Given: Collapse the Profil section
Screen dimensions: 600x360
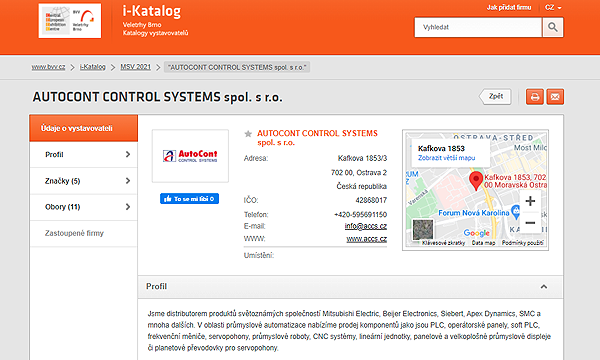Looking at the screenshot, I should tap(544, 287).
